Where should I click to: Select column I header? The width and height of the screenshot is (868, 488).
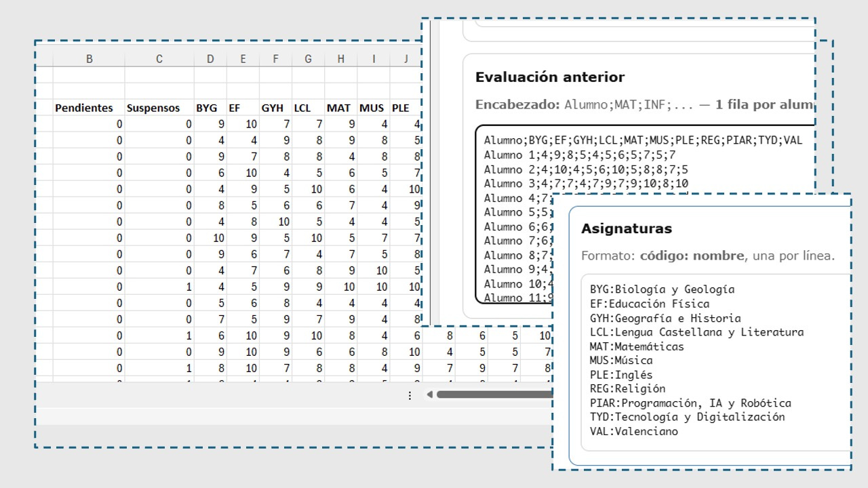373,59
